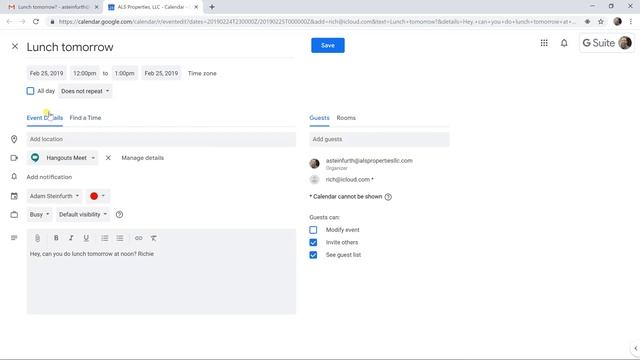This screenshot has width=640, height=360.
Task: Click organizer asteinfurth@alspropertiesllc.com
Action: coord(369,161)
